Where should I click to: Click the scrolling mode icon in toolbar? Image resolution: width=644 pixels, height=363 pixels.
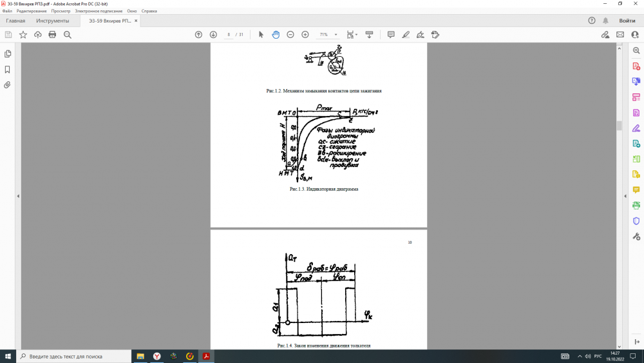coord(369,35)
